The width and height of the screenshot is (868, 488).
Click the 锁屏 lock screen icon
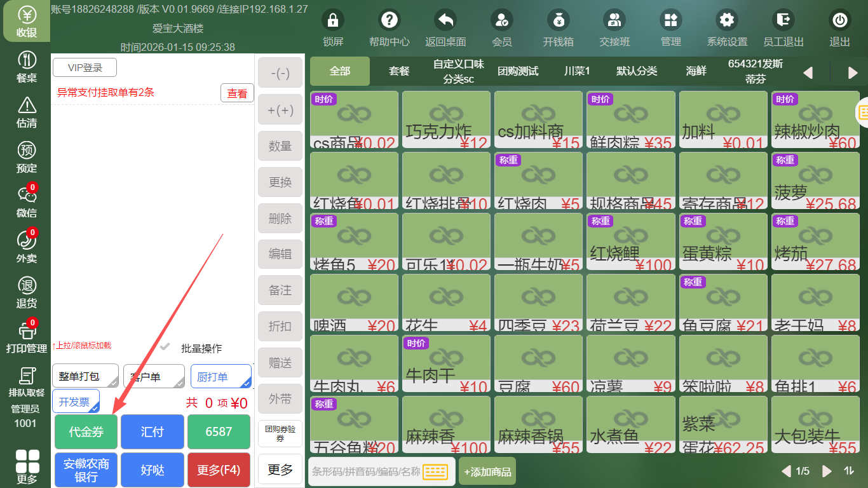click(332, 20)
